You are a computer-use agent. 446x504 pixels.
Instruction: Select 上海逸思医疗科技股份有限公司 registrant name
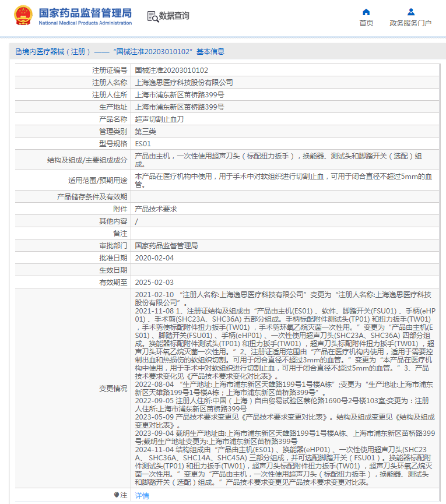point(184,83)
